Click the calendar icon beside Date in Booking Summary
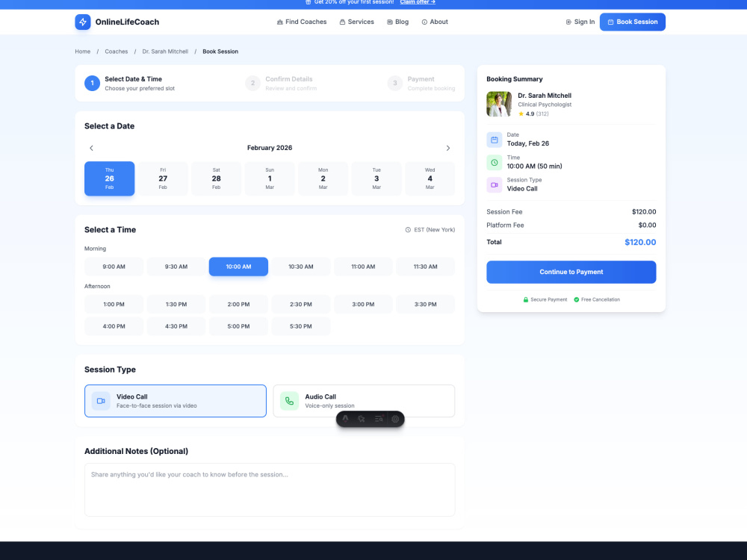Viewport: 747px width, 560px height. pos(494,140)
